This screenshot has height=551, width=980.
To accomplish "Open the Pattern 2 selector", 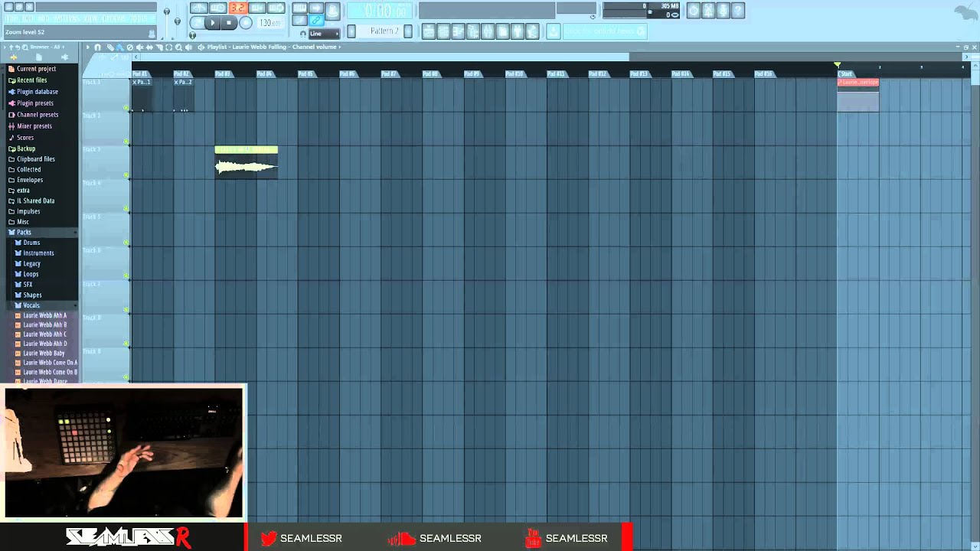I will tap(384, 31).
